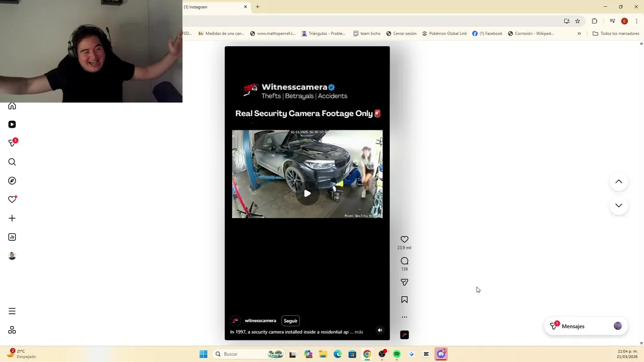This screenshot has height=362, width=644.
Task: Play the reel video
Action: 307,194
